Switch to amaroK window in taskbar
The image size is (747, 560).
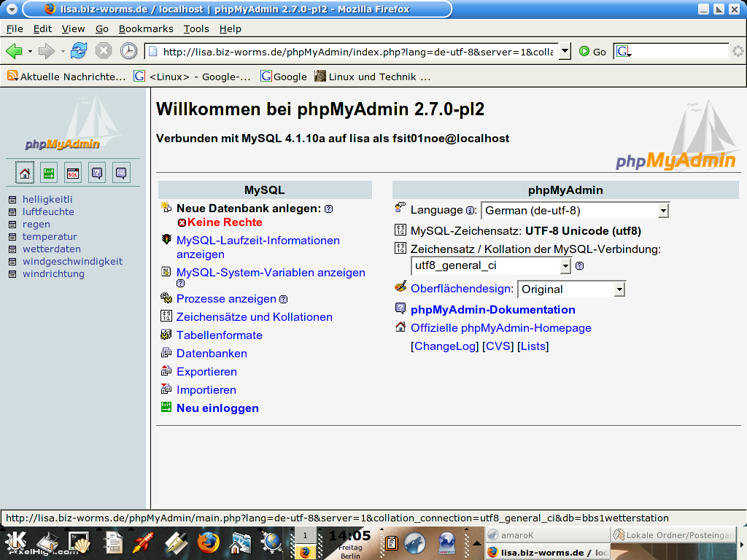(x=548, y=534)
